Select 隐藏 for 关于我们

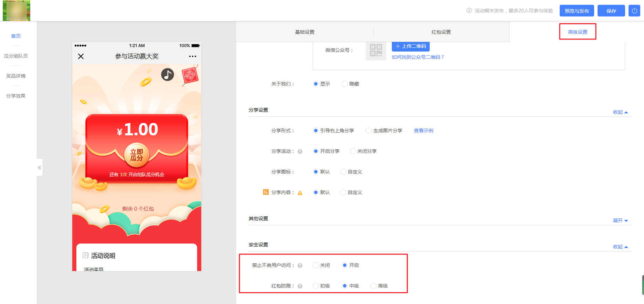point(351,84)
